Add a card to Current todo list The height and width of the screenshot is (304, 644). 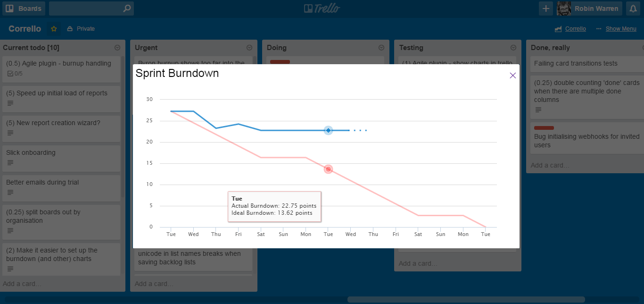pos(22,284)
